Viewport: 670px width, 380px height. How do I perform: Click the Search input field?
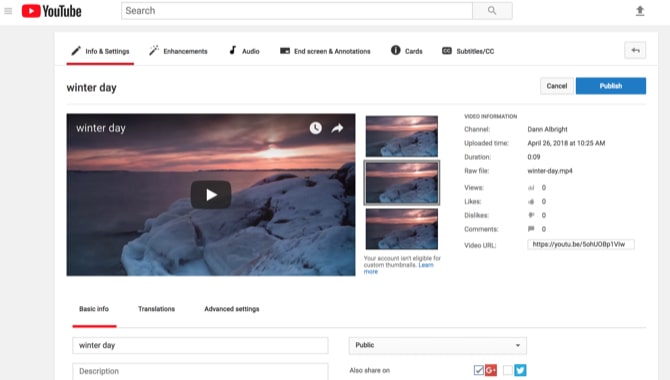297,11
